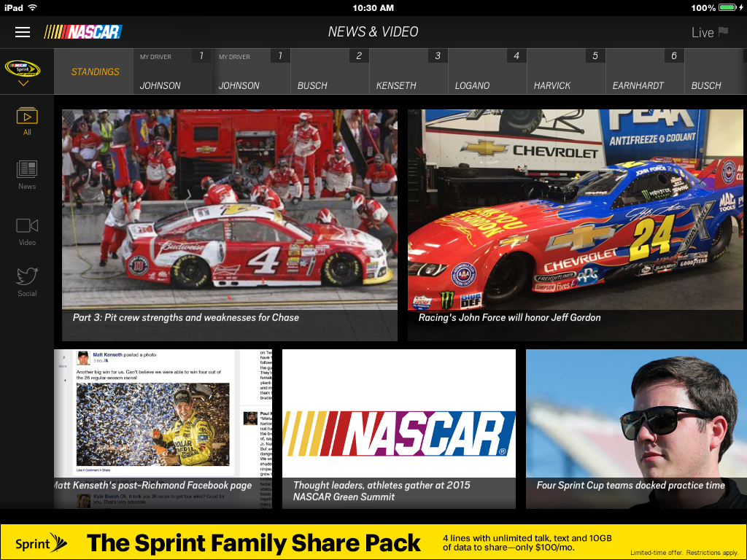View Matt Kenseth Facebook page story
747x560 pixels.
click(163, 429)
